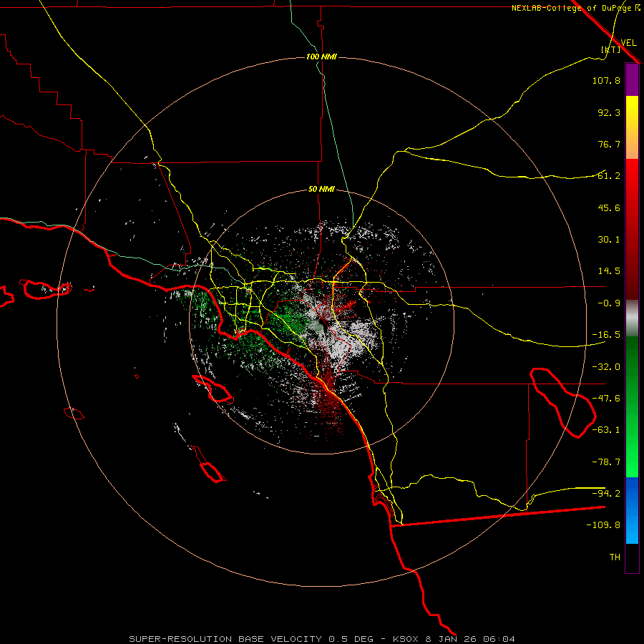
Task: Select the 45.6 scale value
Action: (609, 208)
